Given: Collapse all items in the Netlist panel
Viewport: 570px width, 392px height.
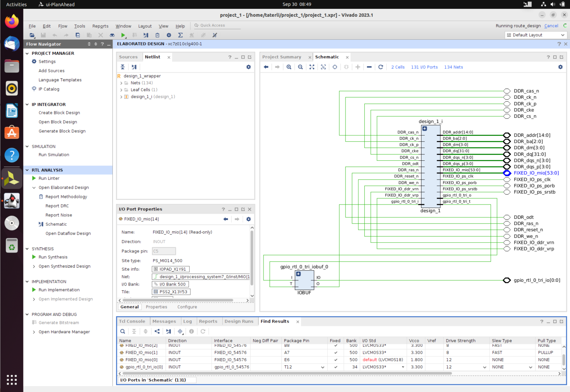Looking at the screenshot, I should tap(122, 67).
